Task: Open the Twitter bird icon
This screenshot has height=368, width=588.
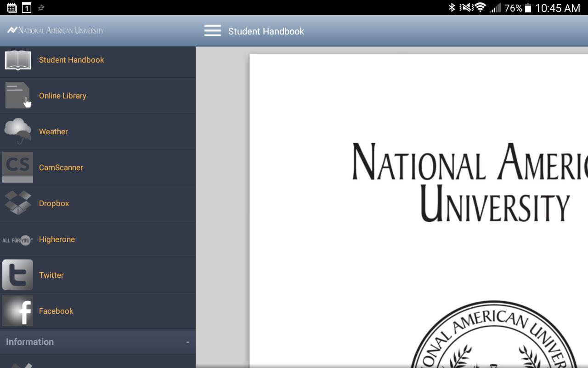Action: coord(17,275)
